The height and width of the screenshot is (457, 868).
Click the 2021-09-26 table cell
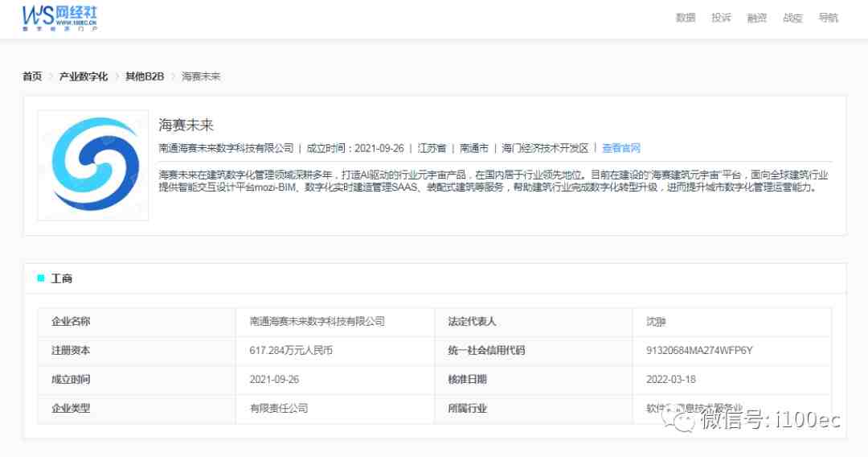click(275, 380)
